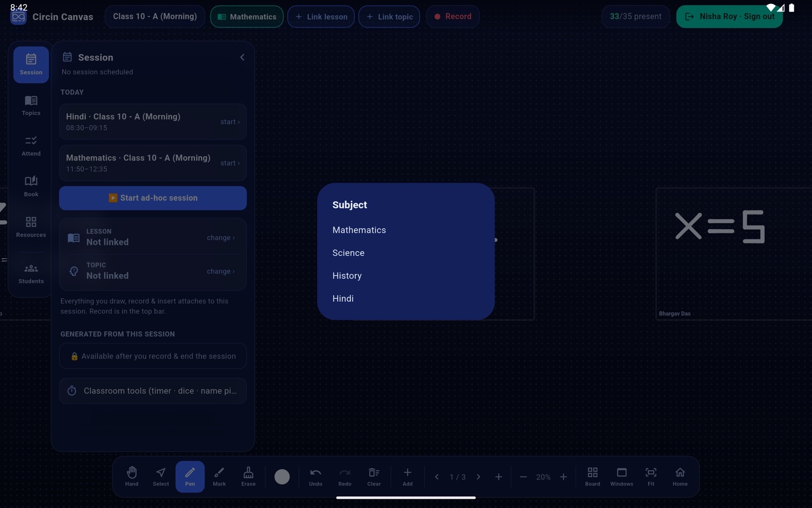The width and height of the screenshot is (812, 508).
Task: Choose History in Subject menu
Action: [406, 276]
